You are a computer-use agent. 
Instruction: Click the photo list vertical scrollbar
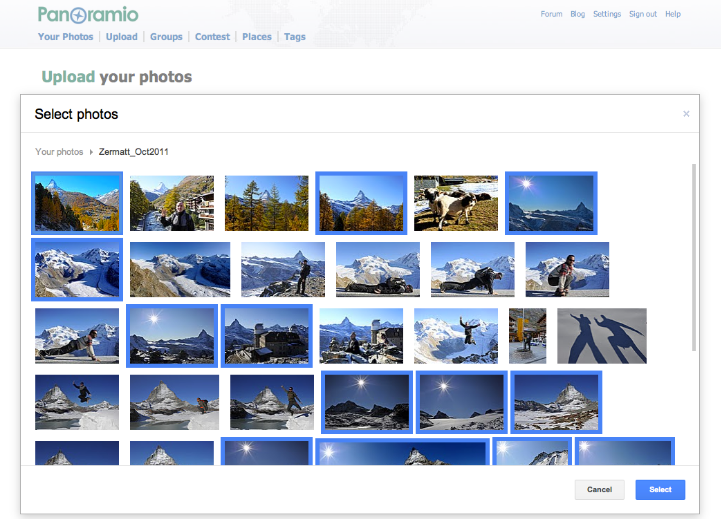click(x=694, y=258)
